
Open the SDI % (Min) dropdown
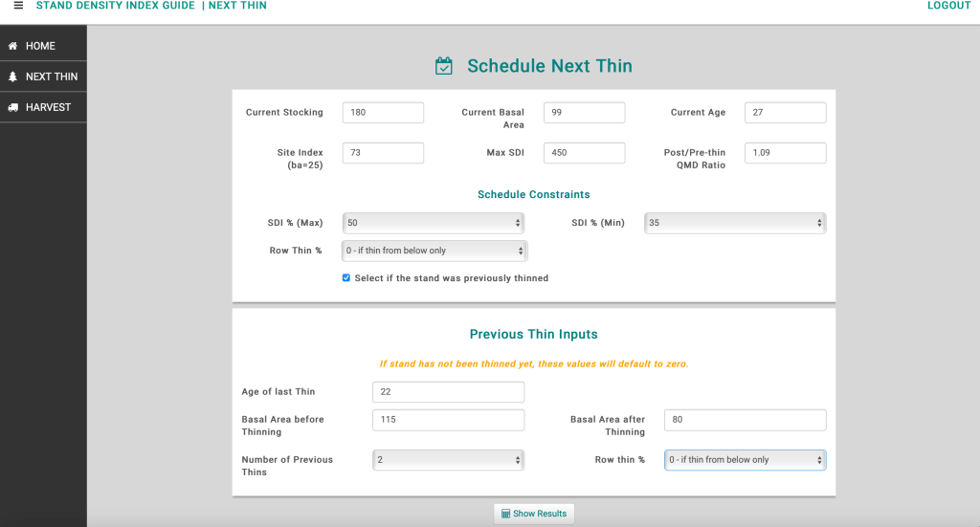[734, 223]
